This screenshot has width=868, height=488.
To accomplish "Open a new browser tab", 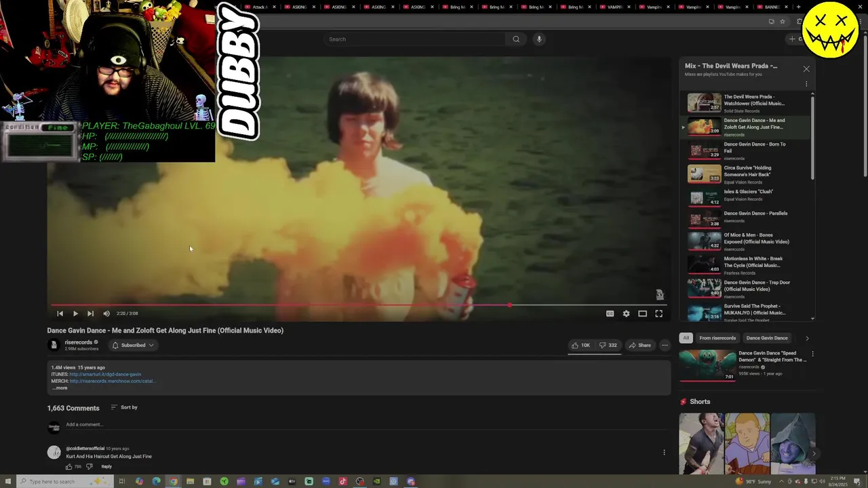I will click(x=798, y=7).
